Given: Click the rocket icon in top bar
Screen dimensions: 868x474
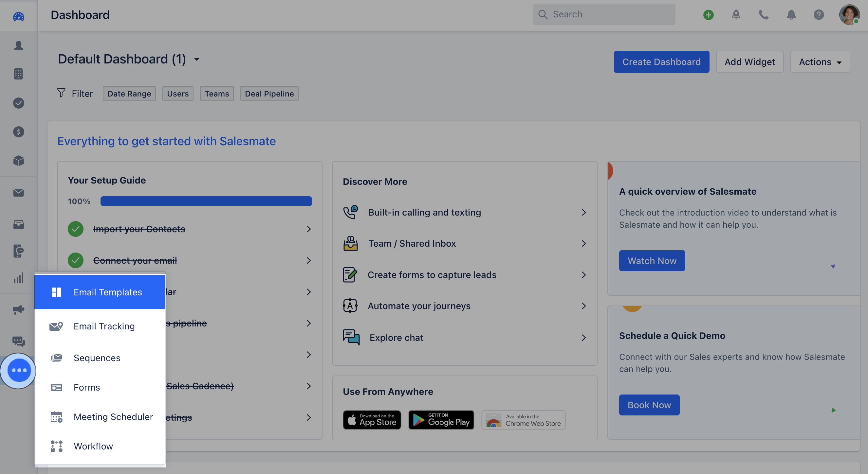Looking at the screenshot, I should coord(736,15).
